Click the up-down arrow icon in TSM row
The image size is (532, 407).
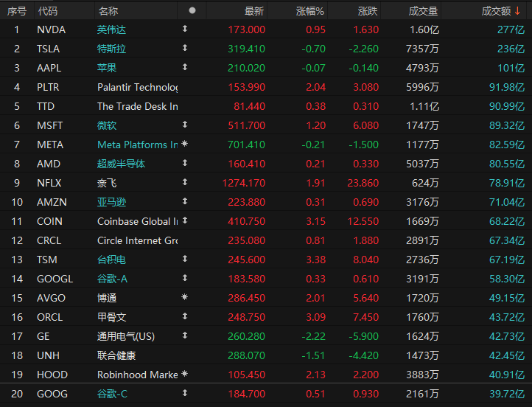click(x=185, y=259)
